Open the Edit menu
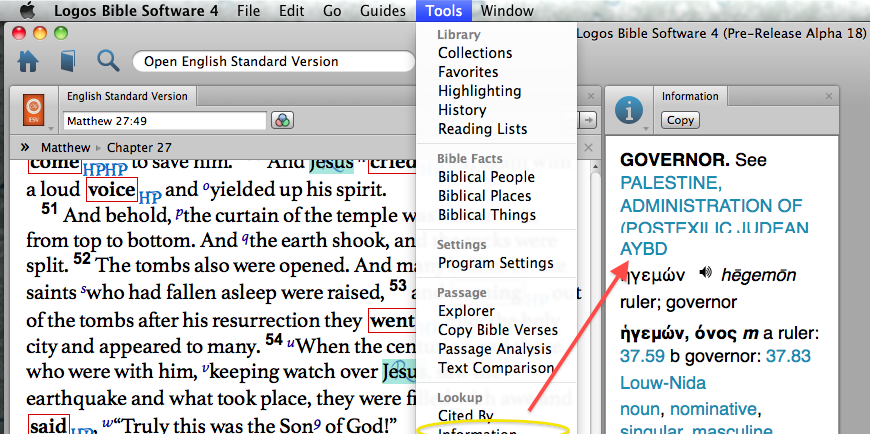 click(291, 10)
